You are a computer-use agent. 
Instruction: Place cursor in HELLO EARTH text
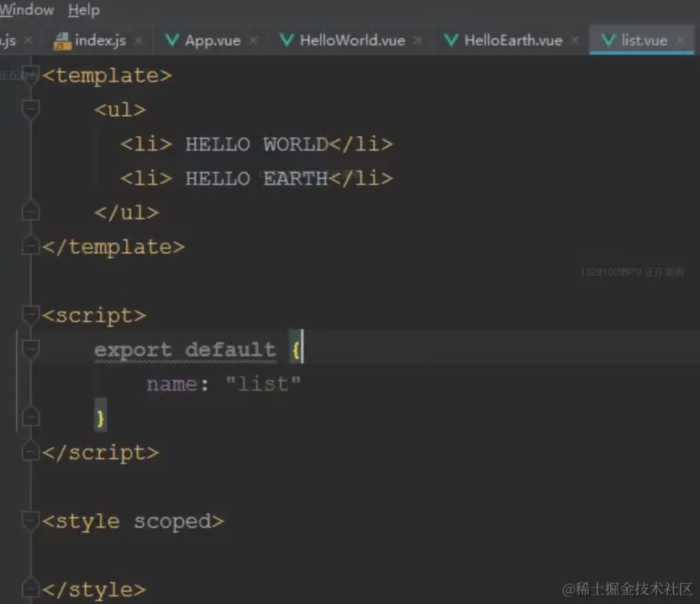click(257, 179)
